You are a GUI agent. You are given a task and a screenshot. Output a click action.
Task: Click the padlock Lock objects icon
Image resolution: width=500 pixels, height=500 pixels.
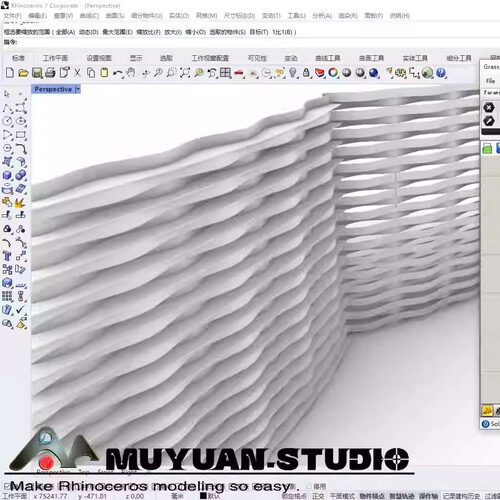(306, 73)
